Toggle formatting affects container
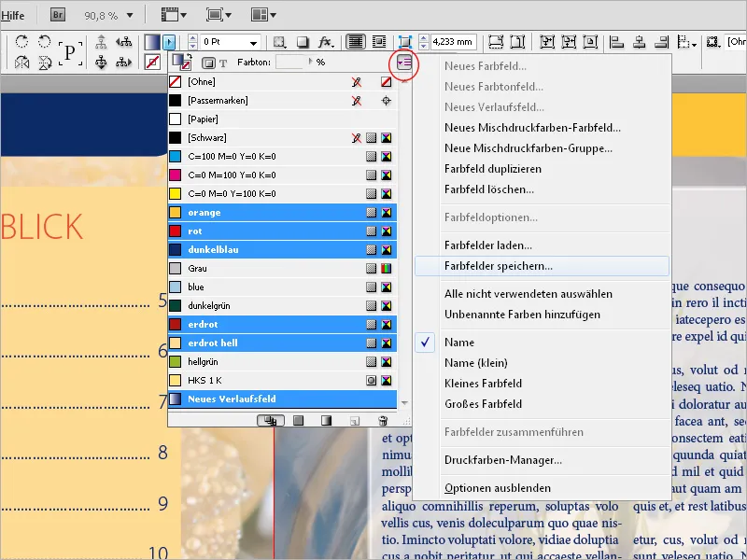 (x=208, y=63)
